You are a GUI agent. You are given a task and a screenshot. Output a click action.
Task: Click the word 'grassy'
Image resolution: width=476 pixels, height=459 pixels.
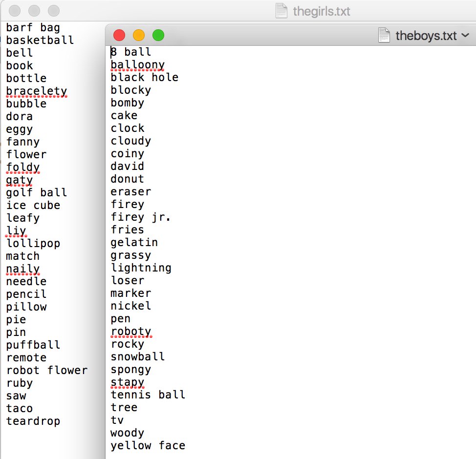pyautogui.click(x=131, y=256)
